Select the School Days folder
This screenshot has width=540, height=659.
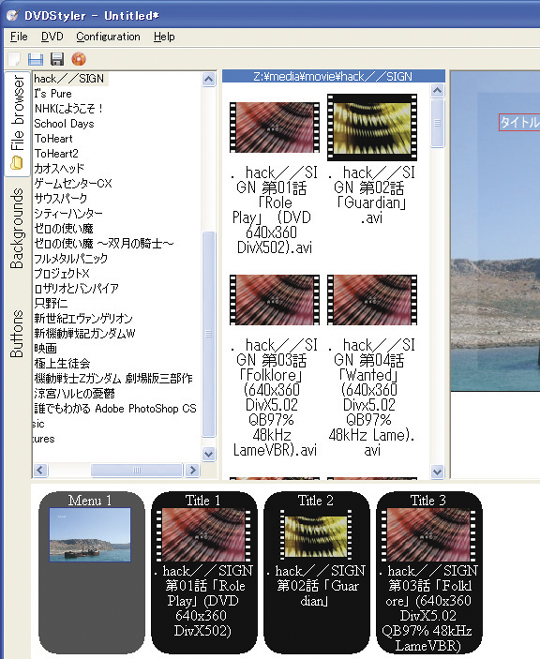click(64, 124)
